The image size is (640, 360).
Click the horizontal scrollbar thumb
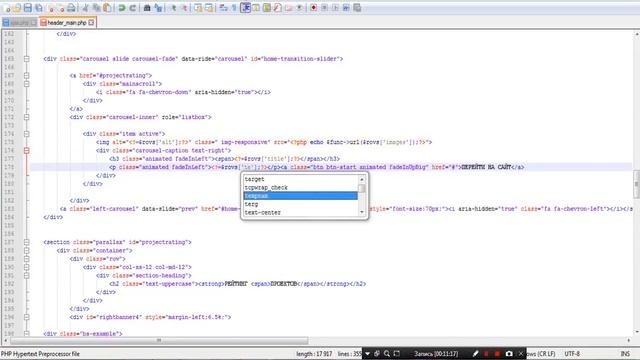point(159,340)
